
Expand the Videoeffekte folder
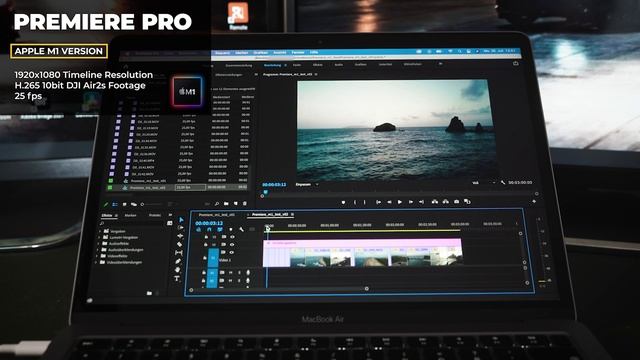click(97, 256)
